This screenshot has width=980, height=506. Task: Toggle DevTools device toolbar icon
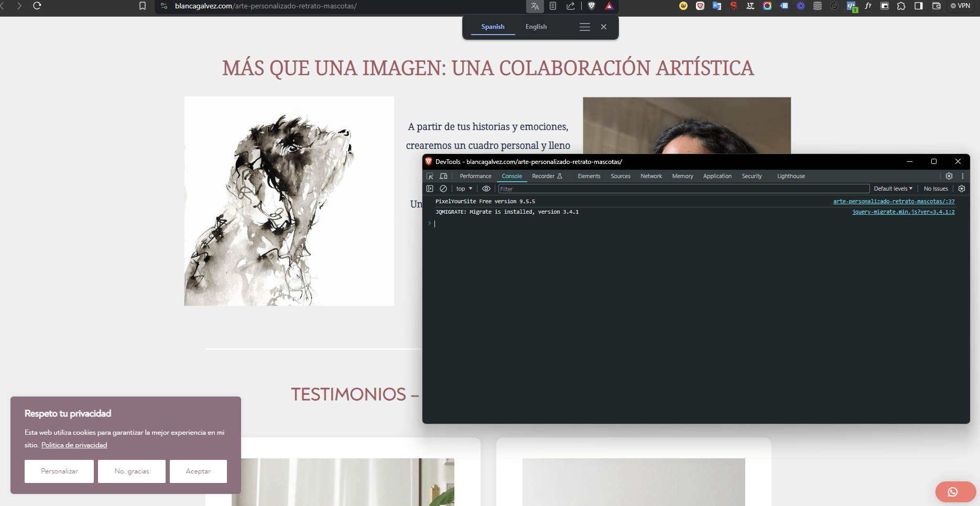[443, 176]
